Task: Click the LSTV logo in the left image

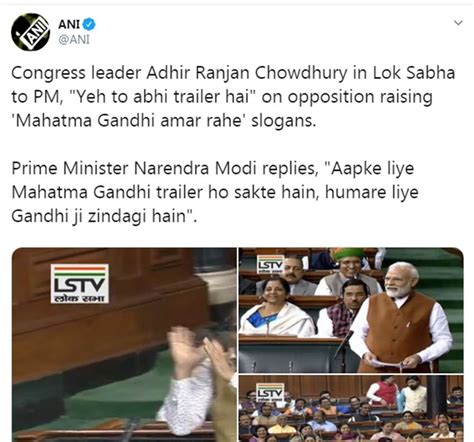Action: pos(80,284)
